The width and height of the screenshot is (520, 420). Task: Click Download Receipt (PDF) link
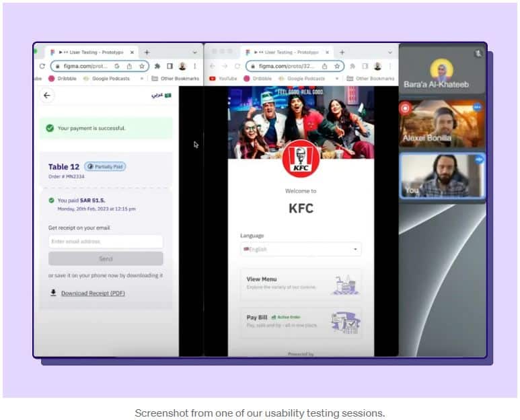pyautogui.click(x=93, y=293)
